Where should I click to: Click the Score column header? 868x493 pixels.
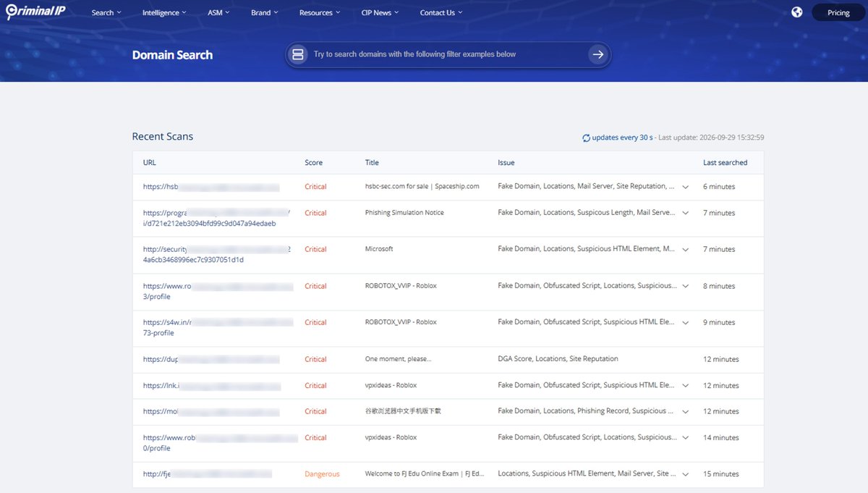point(313,163)
